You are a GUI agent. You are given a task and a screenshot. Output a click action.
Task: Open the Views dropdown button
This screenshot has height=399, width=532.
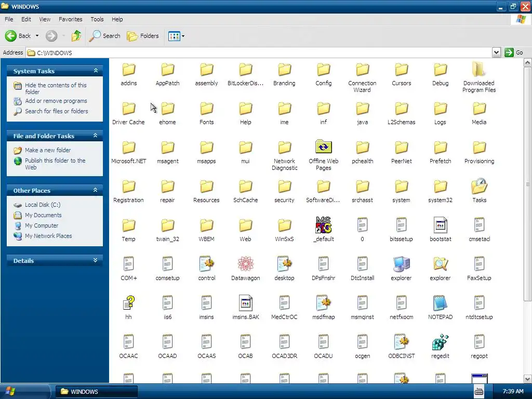(x=177, y=36)
